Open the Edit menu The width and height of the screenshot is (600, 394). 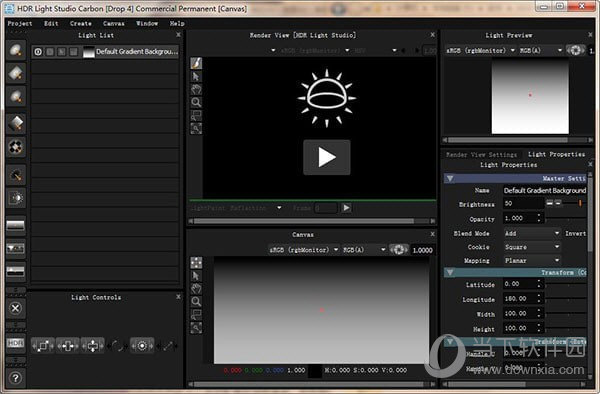click(51, 23)
